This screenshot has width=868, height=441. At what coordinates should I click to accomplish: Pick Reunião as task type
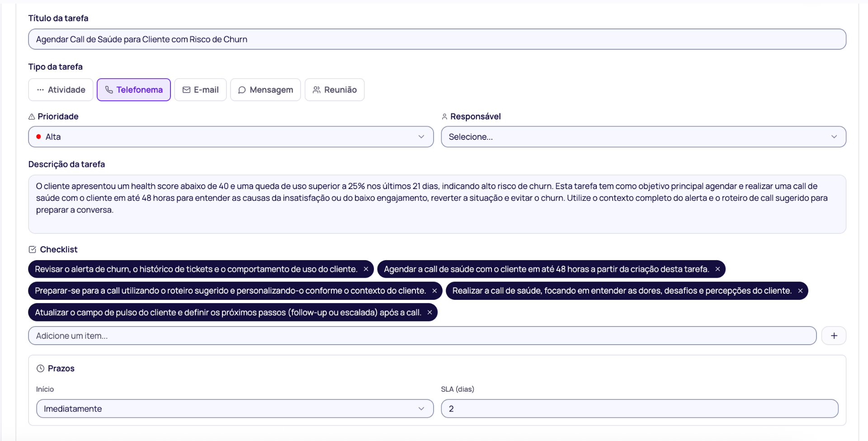click(335, 90)
